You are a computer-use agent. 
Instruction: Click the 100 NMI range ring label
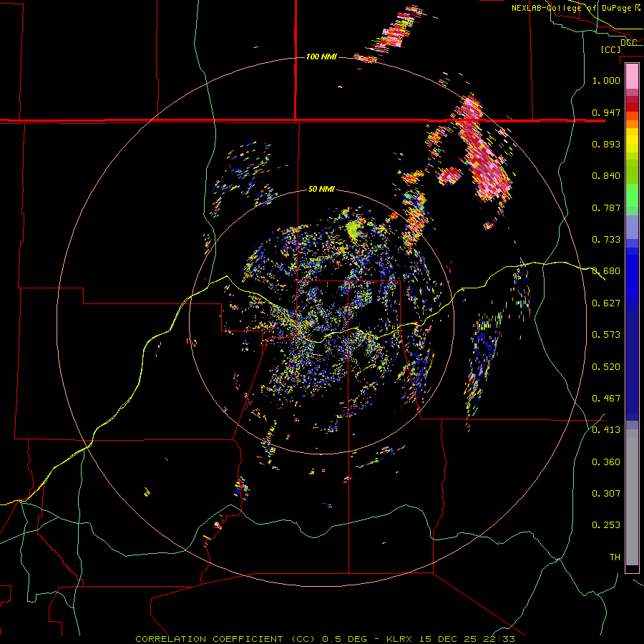321,57
